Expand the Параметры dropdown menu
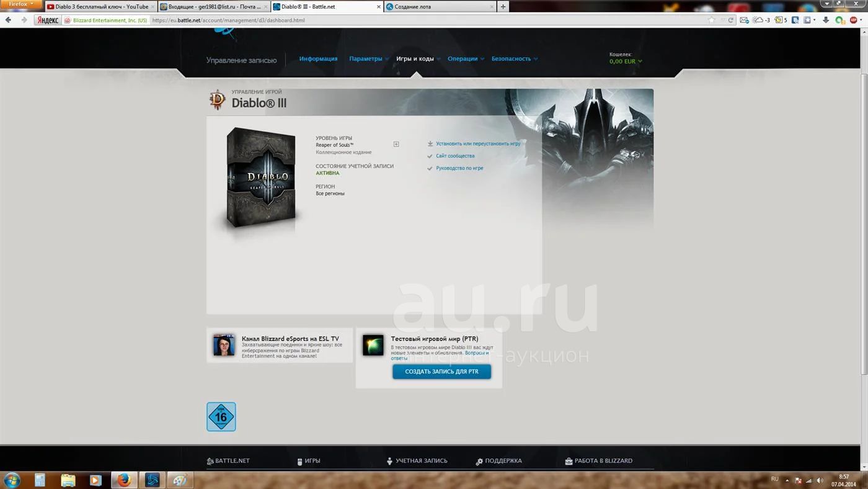 click(x=369, y=59)
